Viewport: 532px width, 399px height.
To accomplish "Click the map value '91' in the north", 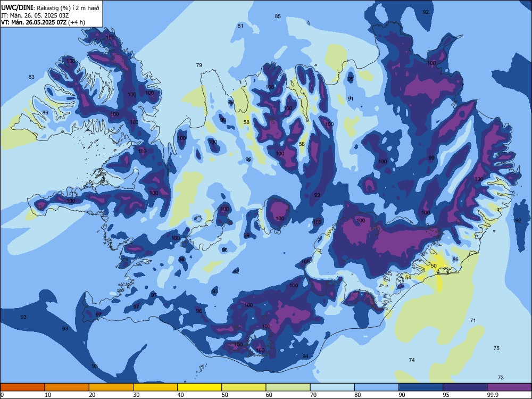I will (x=351, y=99).
